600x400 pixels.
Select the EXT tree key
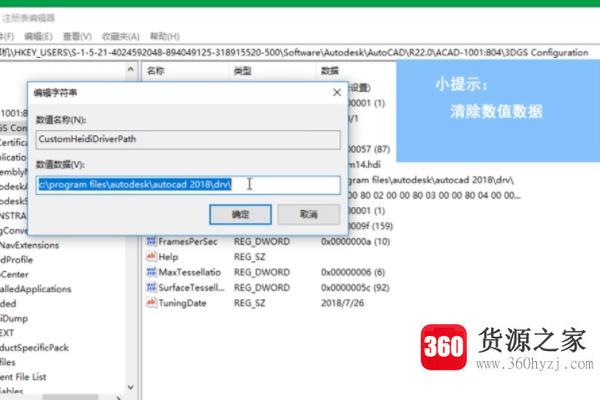(7, 333)
